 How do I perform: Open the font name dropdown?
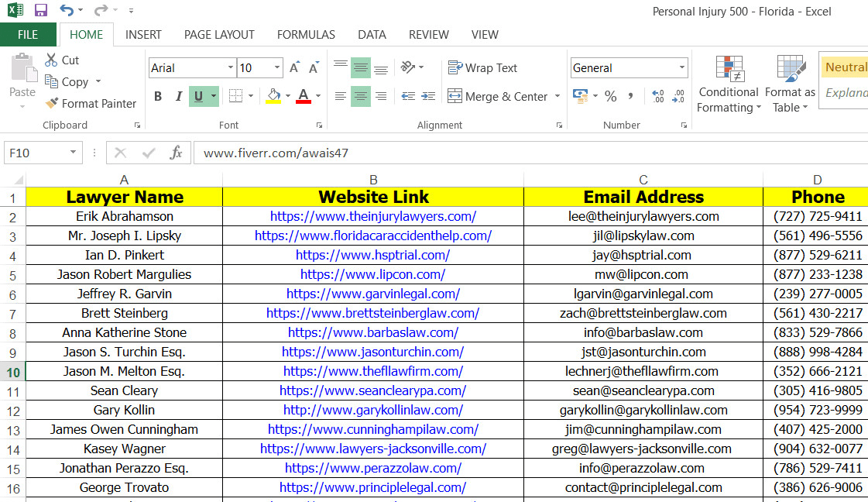click(230, 67)
